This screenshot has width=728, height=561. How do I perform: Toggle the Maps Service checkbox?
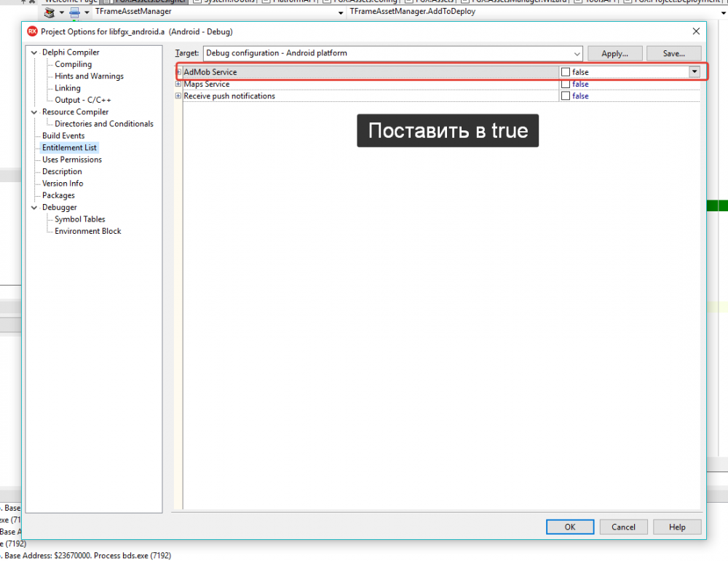pos(565,84)
